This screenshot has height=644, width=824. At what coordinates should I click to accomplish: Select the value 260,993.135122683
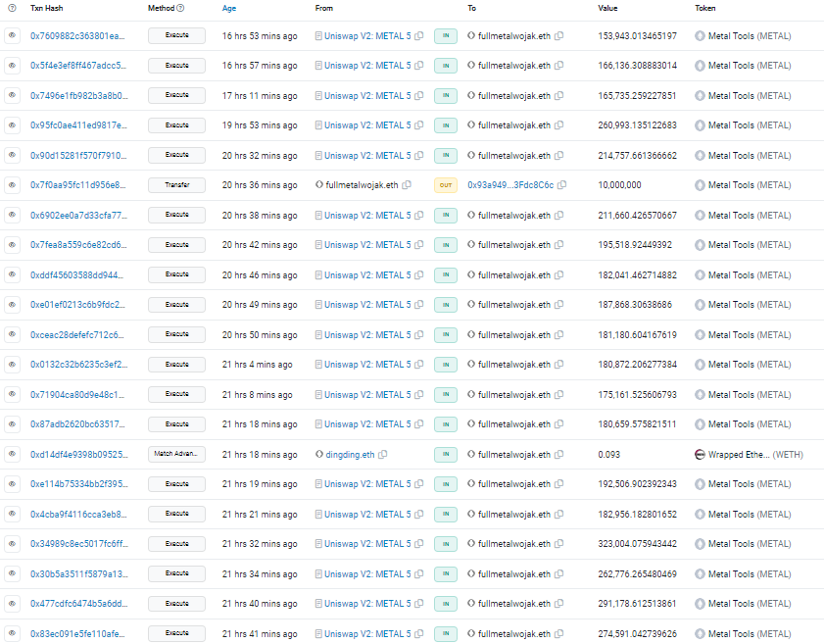[x=637, y=125]
